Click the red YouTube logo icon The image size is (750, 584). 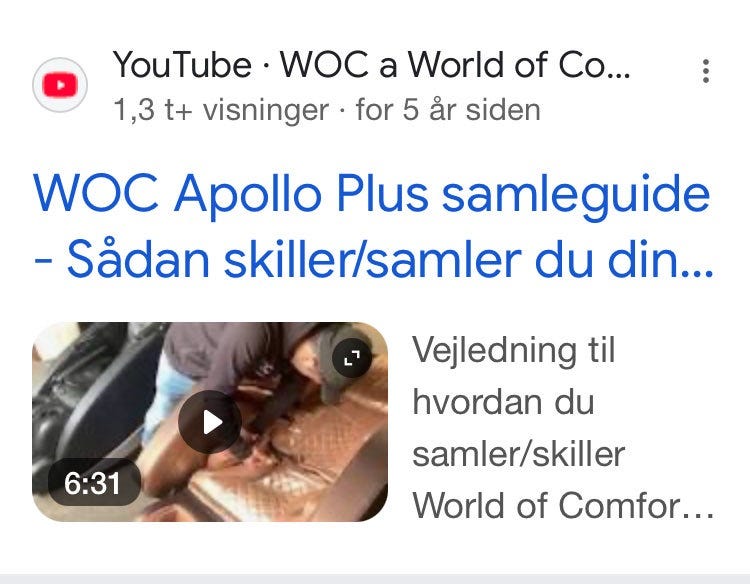coord(60,85)
